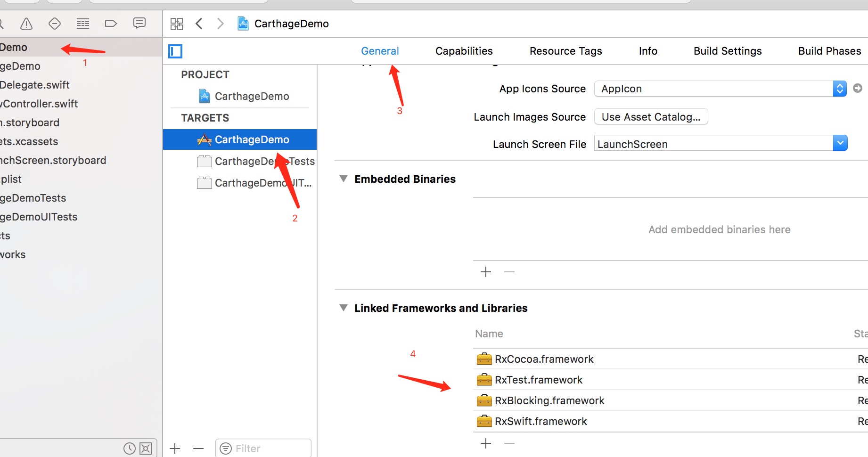Image resolution: width=868 pixels, height=457 pixels.
Task: Toggle the project and targets list sidebar
Action: pos(176,51)
